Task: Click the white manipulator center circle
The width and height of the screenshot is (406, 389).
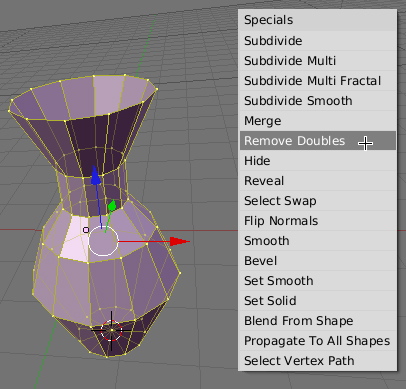Action: point(103,241)
